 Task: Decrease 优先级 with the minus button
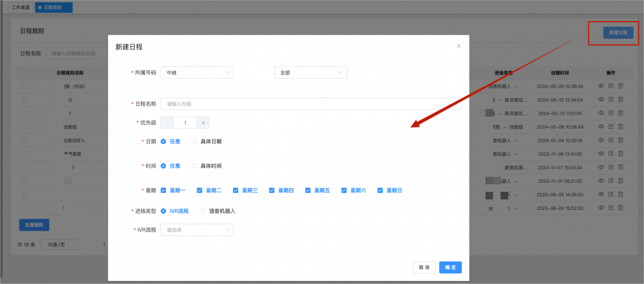point(167,122)
